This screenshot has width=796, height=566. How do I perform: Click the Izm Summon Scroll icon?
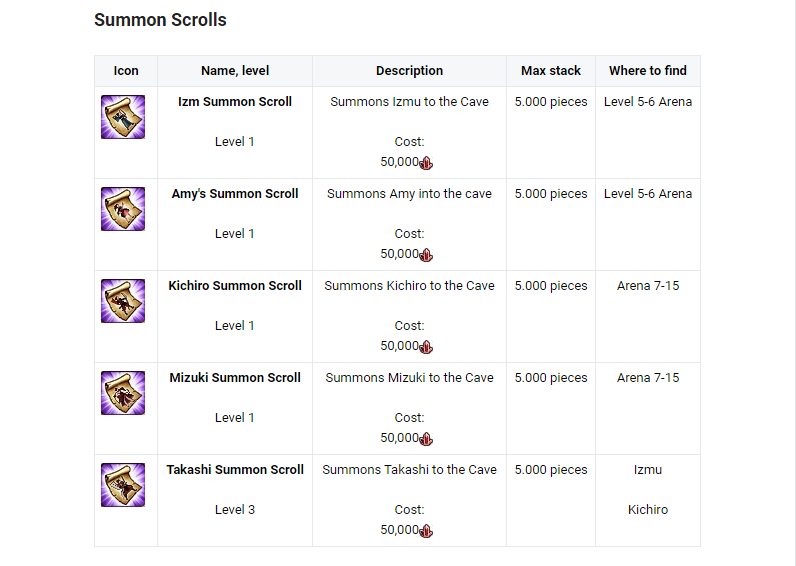pos(123,117)
